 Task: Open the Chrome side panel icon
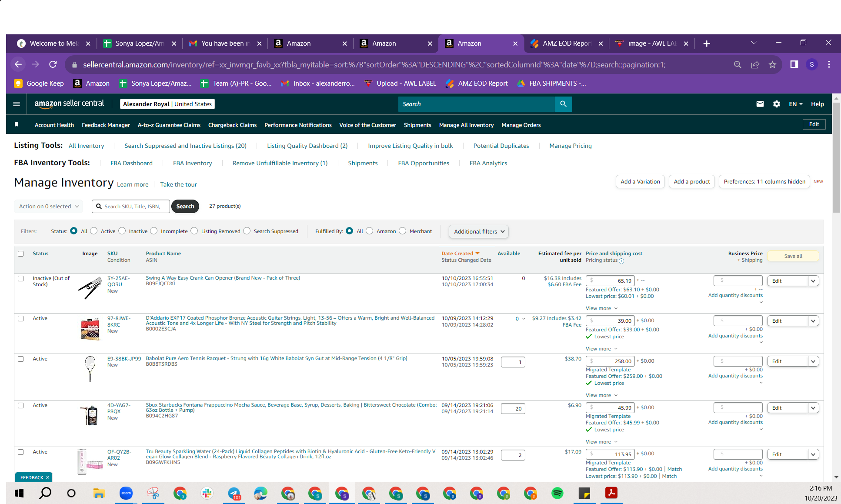(x=794, y=64)
